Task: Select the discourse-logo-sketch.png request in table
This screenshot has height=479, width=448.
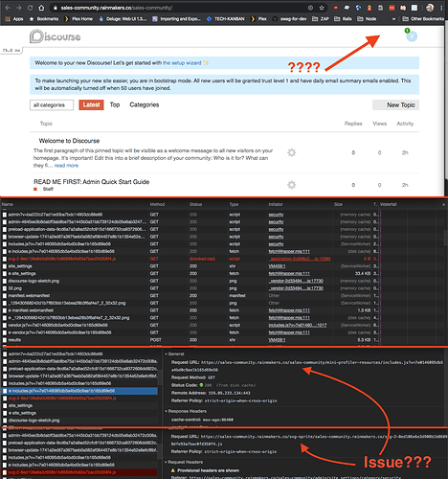Action: pos(190,281)
